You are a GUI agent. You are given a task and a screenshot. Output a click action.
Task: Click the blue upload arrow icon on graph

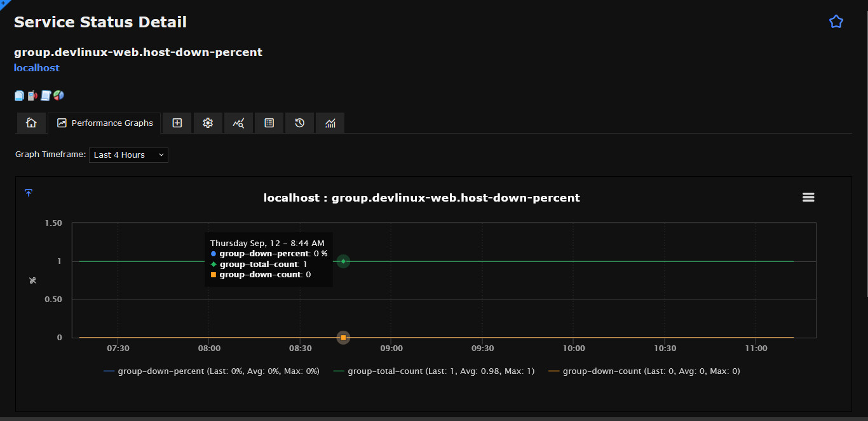point(29,193)
